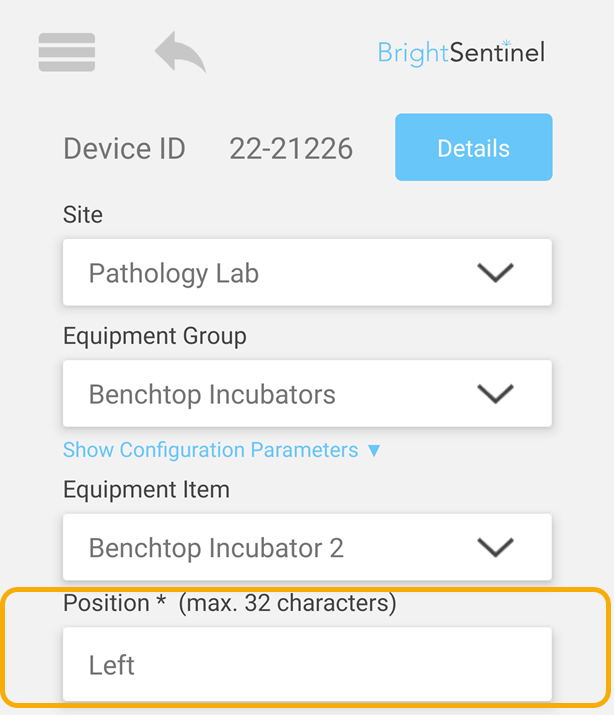Tap the BrightSentinel logo
The image size is (614, 715).
tap(461, 53)
